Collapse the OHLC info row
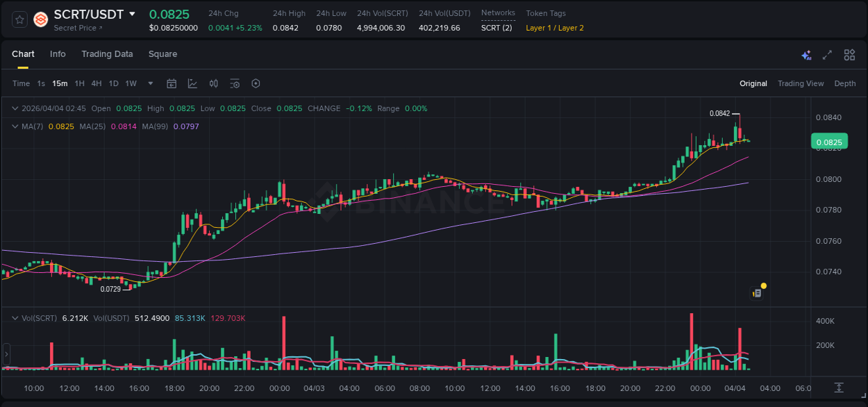The height and width of the screenshot is (407, 868). [x=14, y=108]
